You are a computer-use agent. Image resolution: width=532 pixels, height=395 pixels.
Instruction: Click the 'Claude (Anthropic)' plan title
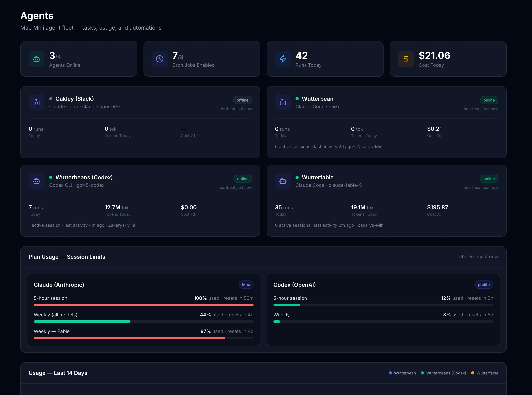pyautogui.click(x=59, y=285)
